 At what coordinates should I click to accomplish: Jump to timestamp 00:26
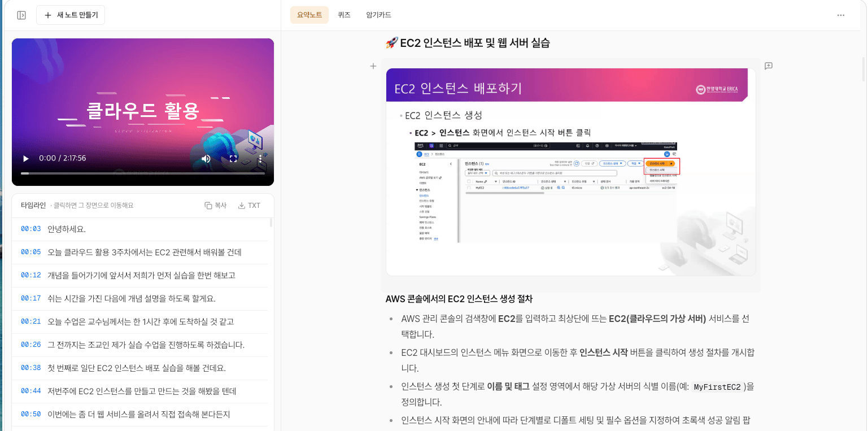coord(31,345)
